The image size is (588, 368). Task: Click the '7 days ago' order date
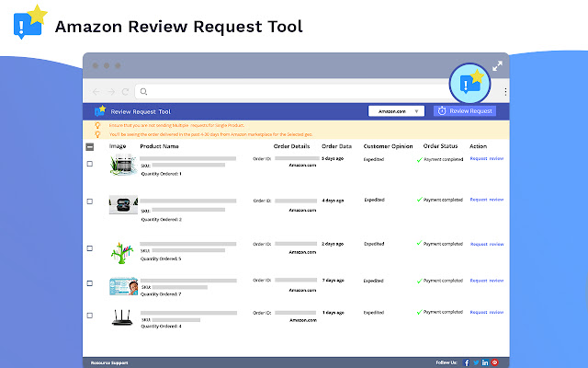pos(333,281)
